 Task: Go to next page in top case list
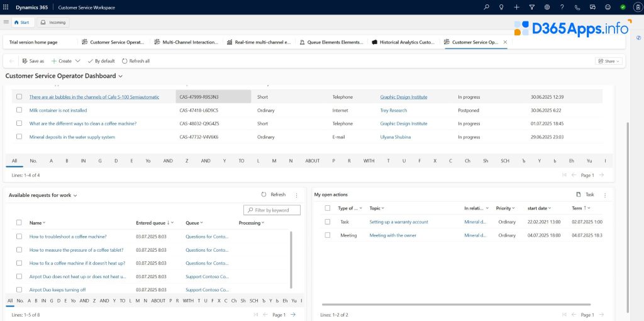click(601, 175)
